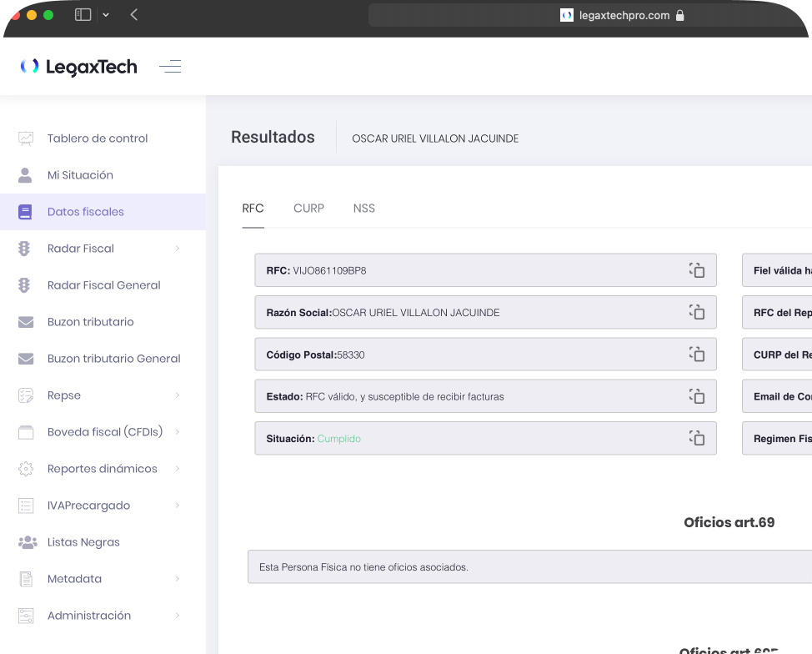Screen dimensions: 812x654
Task: Switch to the NSS tab
Action: 363,209
